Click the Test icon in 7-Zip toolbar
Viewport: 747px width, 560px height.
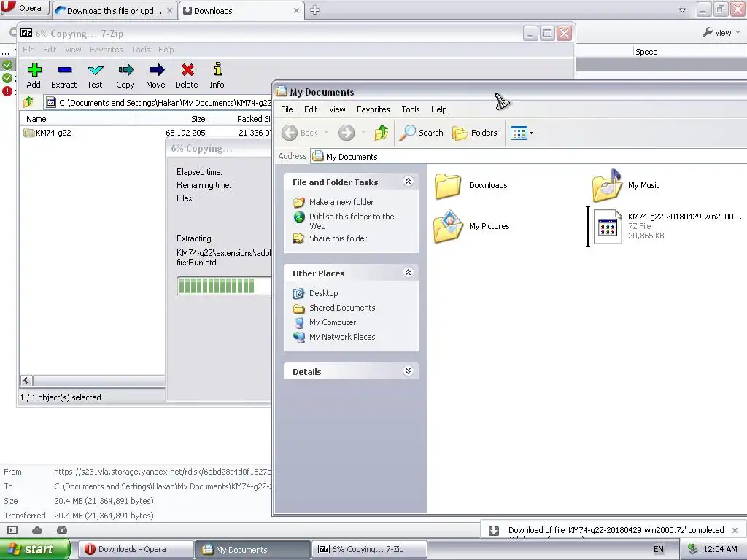pos(95,75)
